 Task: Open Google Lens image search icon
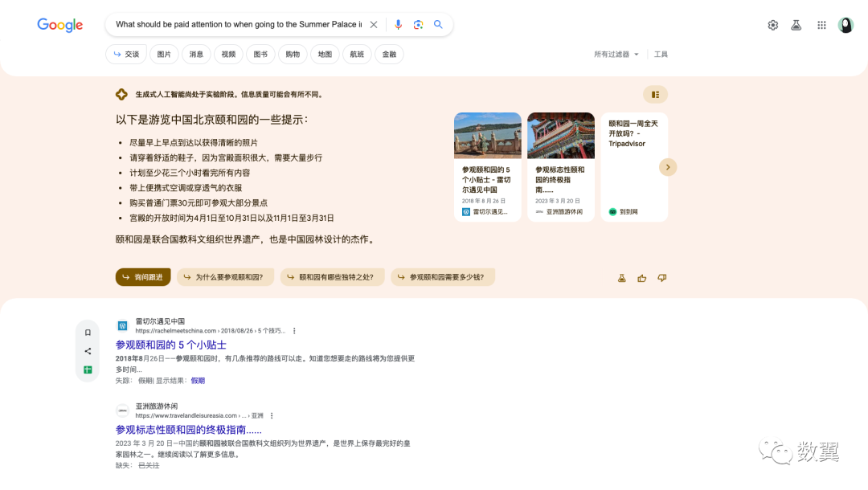418,24
